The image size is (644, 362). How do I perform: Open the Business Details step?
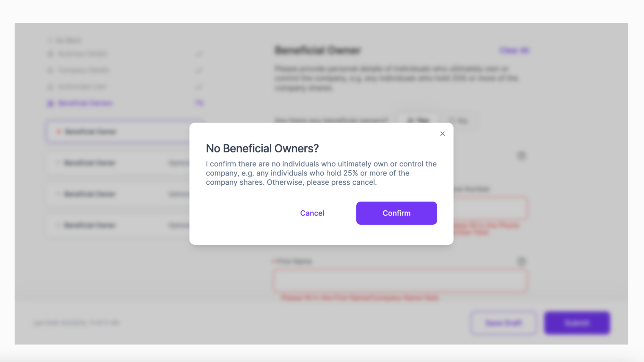(83, 54)
